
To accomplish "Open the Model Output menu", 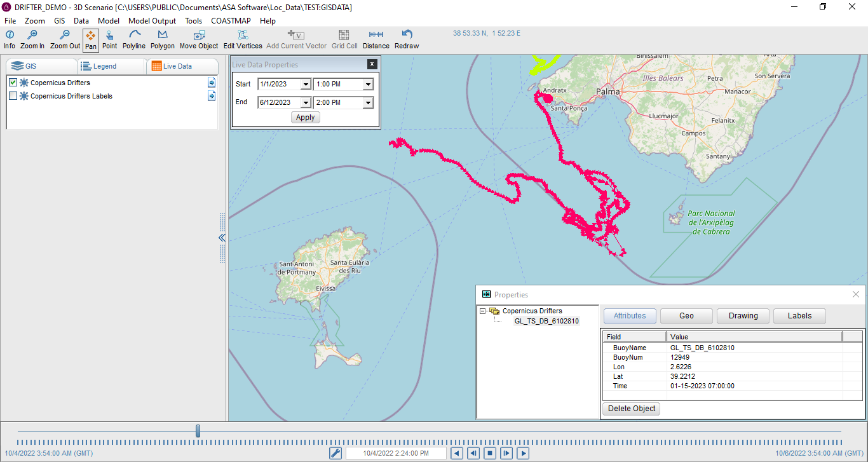I will [152, 21].
